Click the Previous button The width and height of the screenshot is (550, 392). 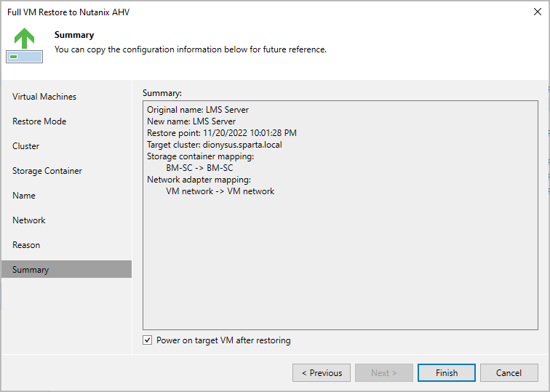pyautogui.click(x=322, y=373)
